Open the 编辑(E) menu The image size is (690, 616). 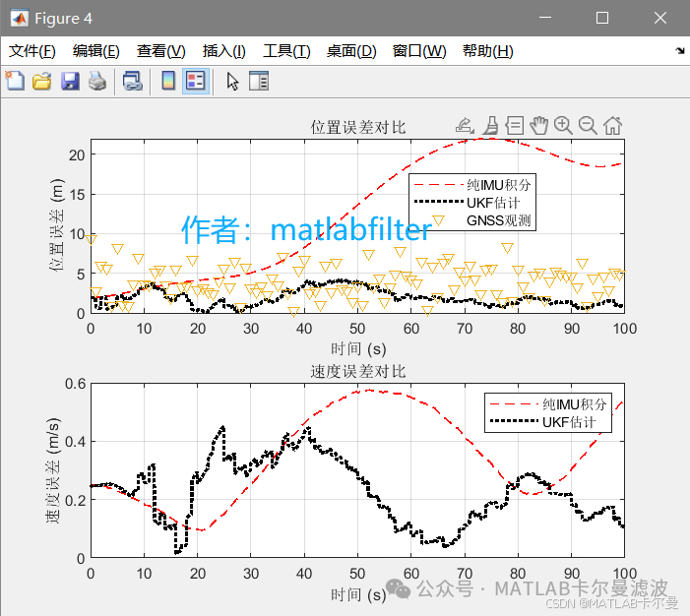(95, 51)
